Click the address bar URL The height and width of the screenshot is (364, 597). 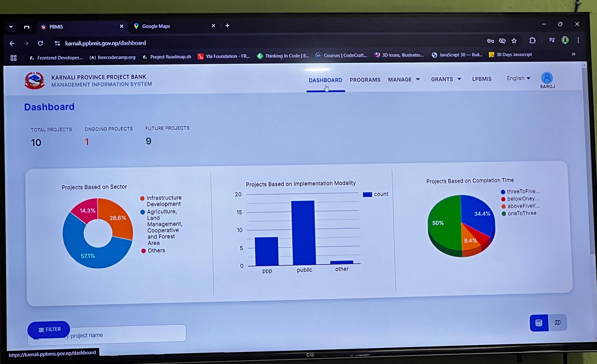105,43
